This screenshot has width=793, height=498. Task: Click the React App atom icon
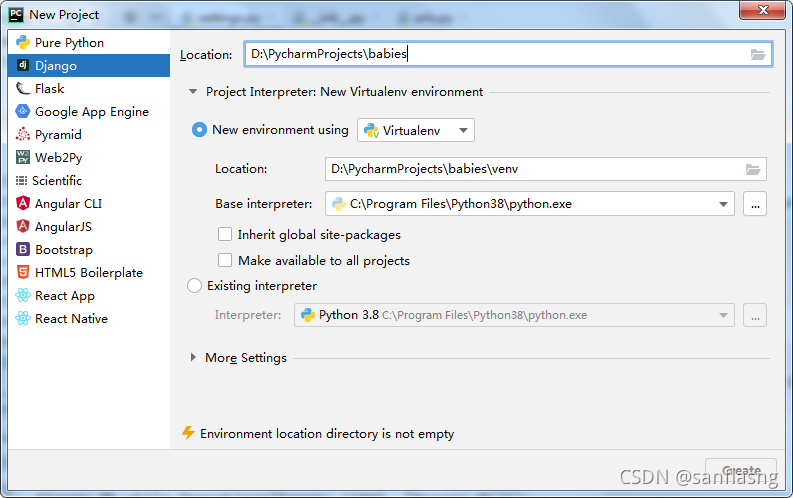pos(23,295)
